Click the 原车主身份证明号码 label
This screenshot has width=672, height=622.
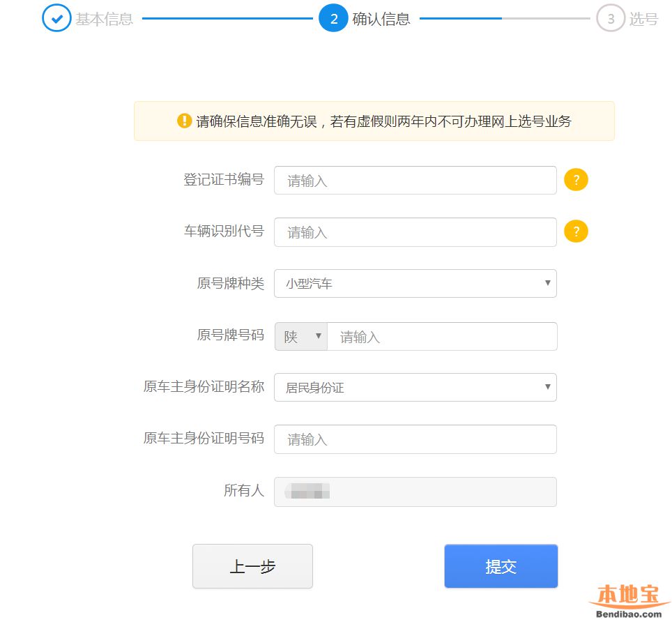[x=204, y=439]
